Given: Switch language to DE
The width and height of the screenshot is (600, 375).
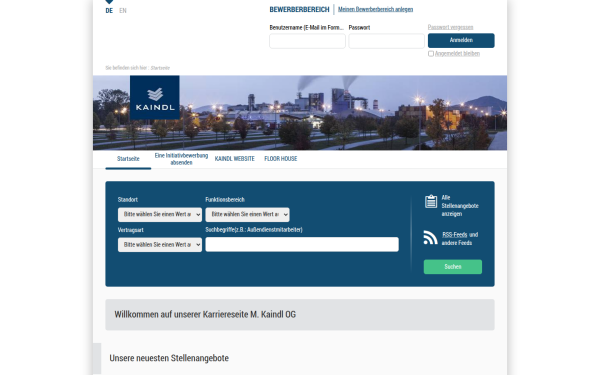Looking at the screenshot, I should point(109,11).
